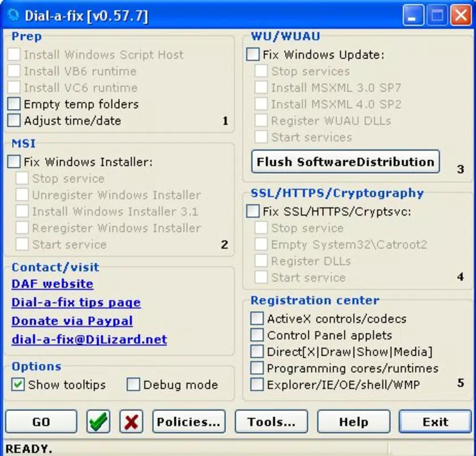Check Control Panel applets
Viewport: 476px width, 456px height.
[257, 335]
